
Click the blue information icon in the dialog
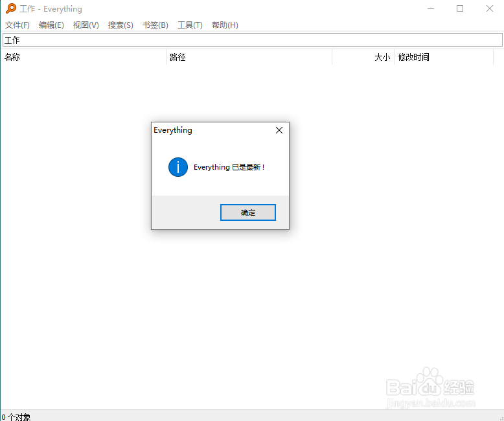click(x=178, y=167)
